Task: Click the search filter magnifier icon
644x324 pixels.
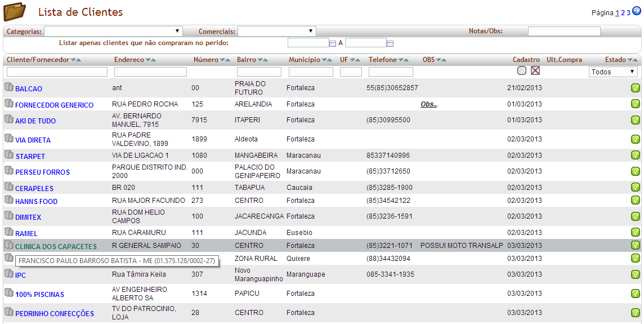Action: [x=522, y=71]
